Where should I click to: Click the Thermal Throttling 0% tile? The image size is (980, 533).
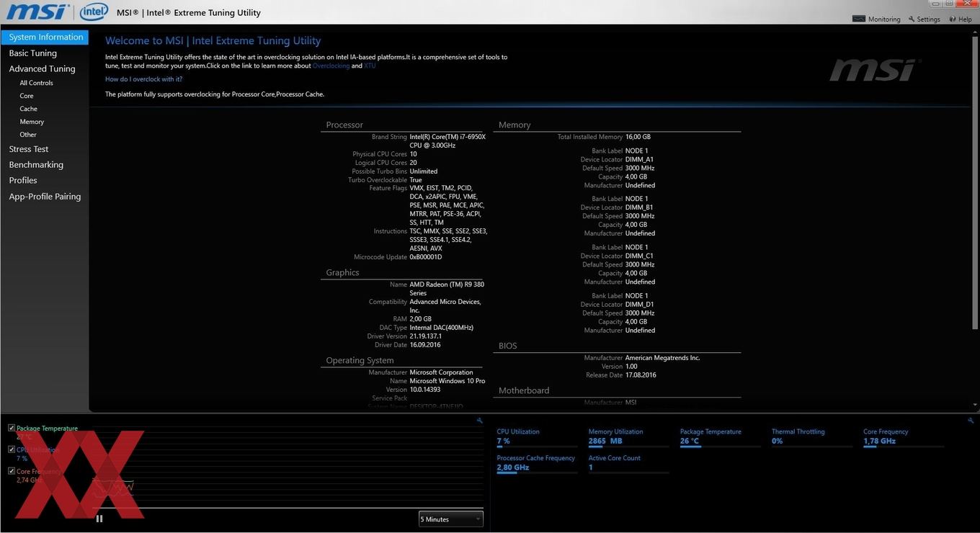click(811, 438)
